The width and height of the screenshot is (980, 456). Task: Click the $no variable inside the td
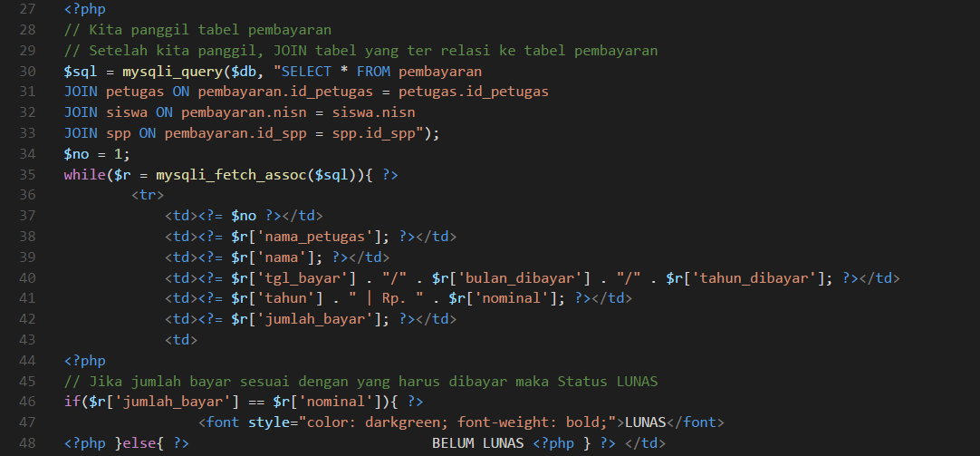coord(244,216)
